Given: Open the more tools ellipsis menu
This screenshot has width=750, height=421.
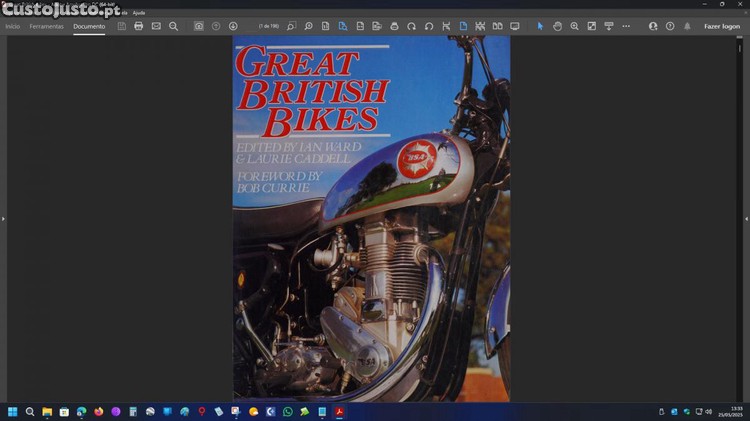Looking at the screenshot, I should coord(626,26).
